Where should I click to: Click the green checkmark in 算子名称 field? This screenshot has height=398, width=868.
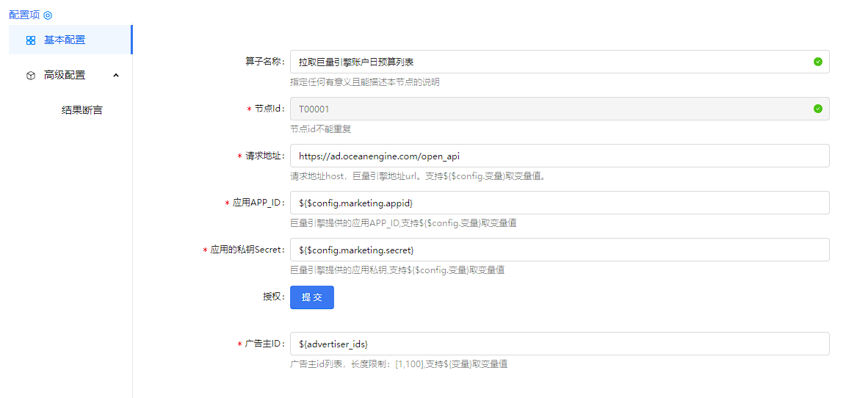tap(817, 62)
